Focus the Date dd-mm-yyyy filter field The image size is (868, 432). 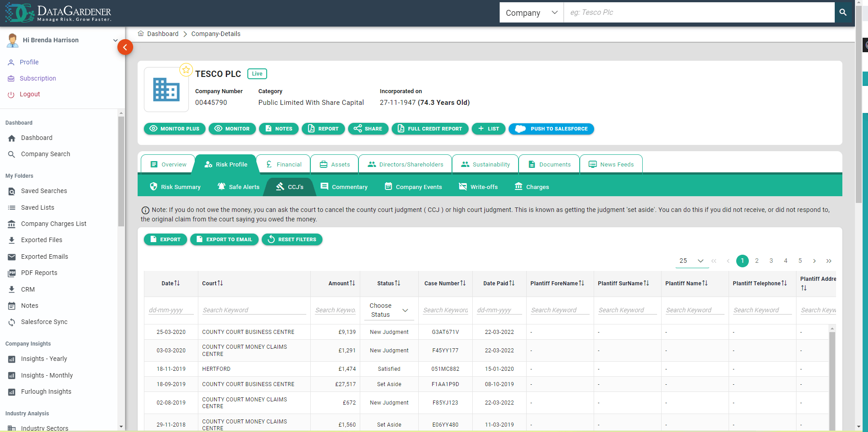tap(171, 310)
